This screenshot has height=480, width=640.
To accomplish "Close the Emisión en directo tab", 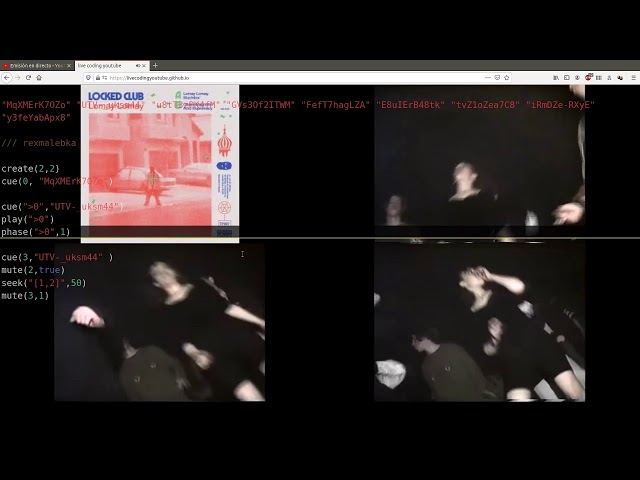I will coord(69,65).
